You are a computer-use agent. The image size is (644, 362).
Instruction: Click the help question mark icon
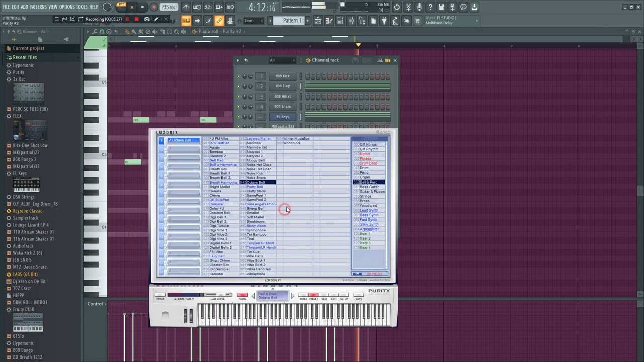[x=430, y=7]
